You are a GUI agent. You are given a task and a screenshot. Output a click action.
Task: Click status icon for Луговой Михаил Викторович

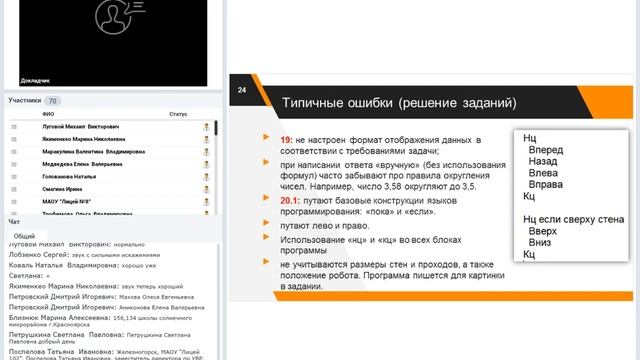207,127
